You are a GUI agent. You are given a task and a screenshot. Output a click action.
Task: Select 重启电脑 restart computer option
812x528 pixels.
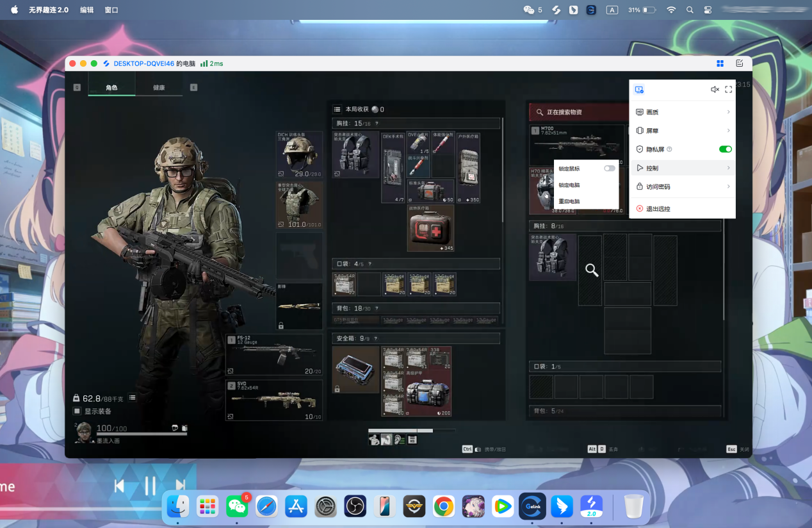point(569,201)
